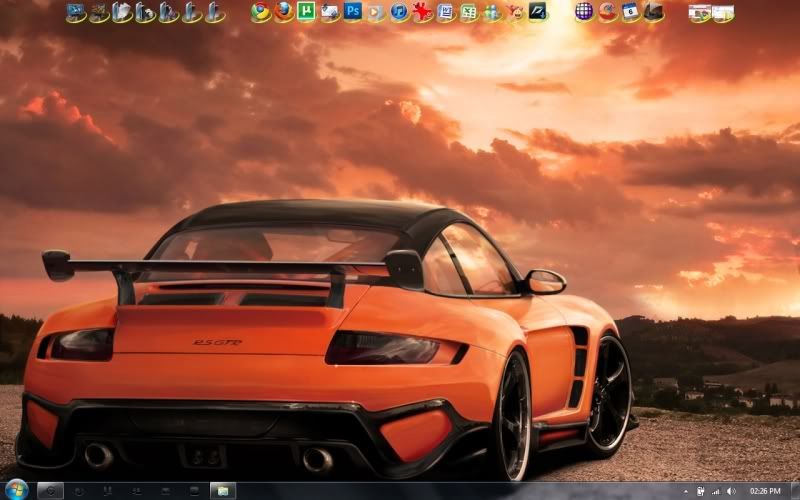The height and width of the screenshot is (500, 800).
Task: Open the Windows Start menu
Action: pyautogui.click(x=16, y=490)
